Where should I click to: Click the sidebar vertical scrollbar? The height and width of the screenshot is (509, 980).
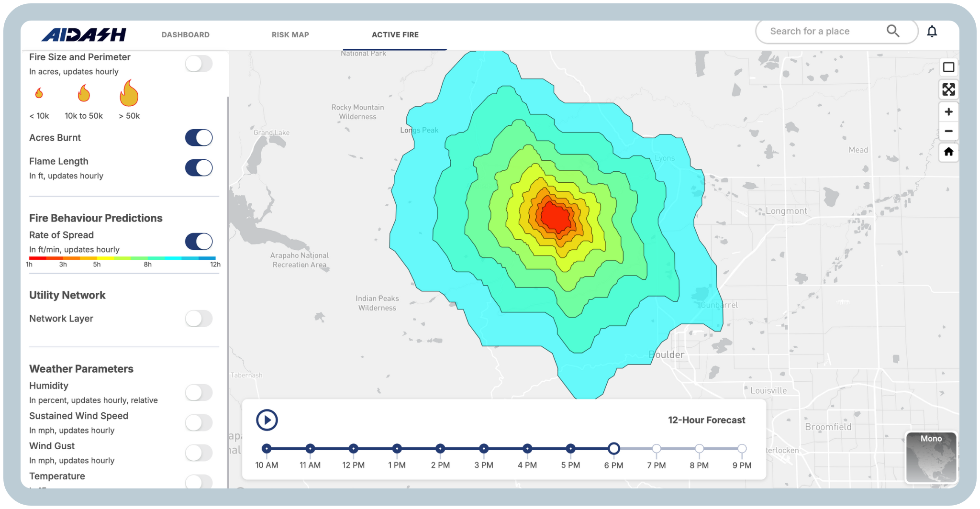coord(228,292)
